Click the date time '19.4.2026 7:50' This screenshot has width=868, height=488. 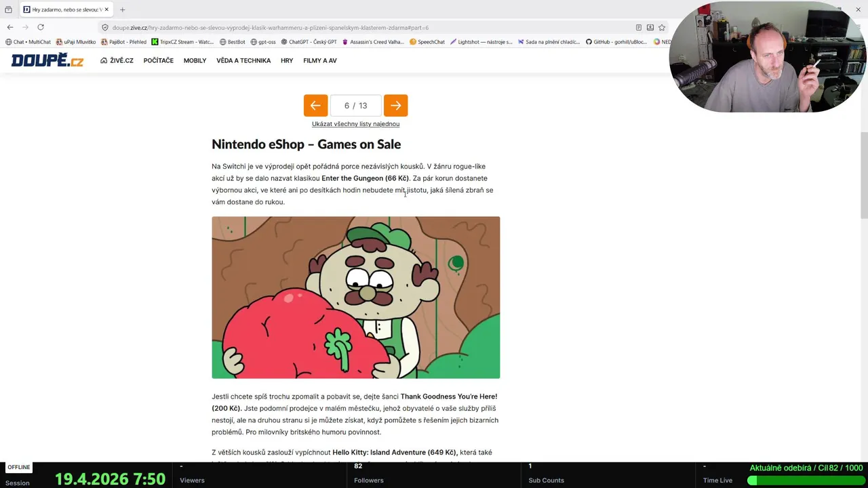click(110, 479)
